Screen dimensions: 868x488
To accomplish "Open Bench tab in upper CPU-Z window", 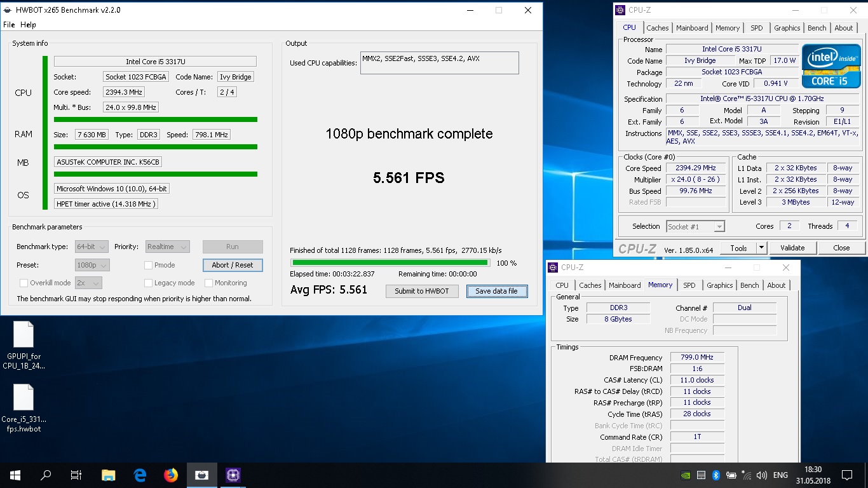I will click(x=817, y=28).
